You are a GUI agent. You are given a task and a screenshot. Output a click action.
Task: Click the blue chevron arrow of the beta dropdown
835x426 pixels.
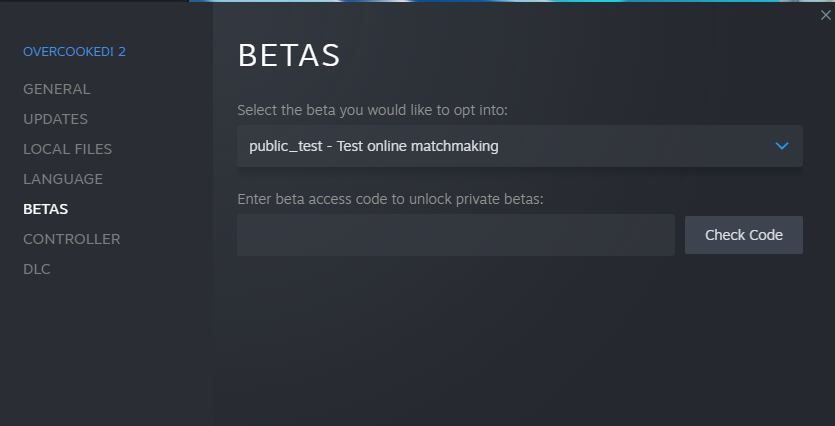[782, 146]
